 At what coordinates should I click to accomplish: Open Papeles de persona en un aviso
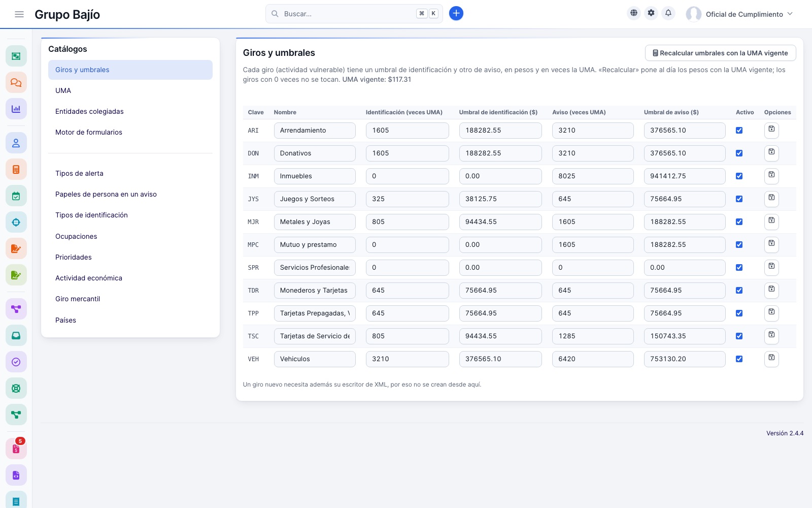click(130, 194)
